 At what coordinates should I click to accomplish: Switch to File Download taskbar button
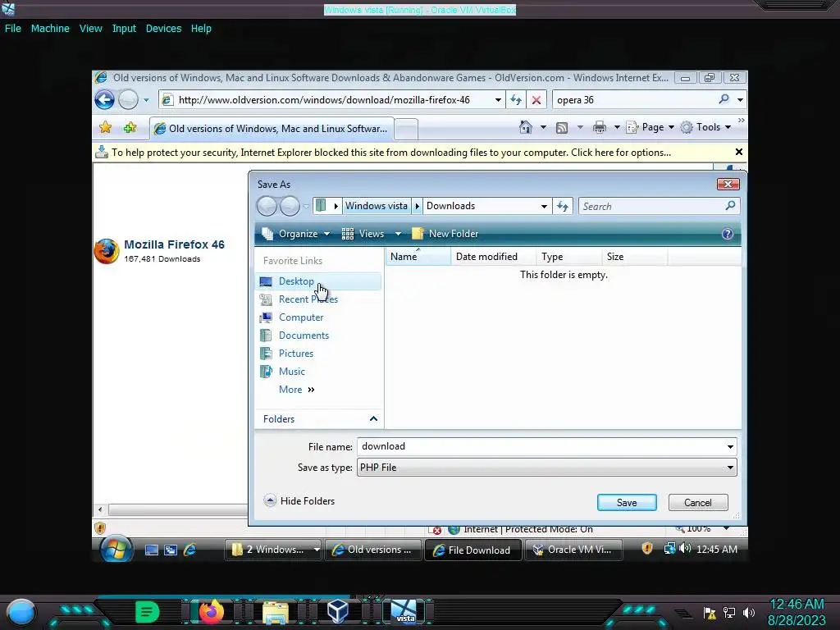(473, 550)
